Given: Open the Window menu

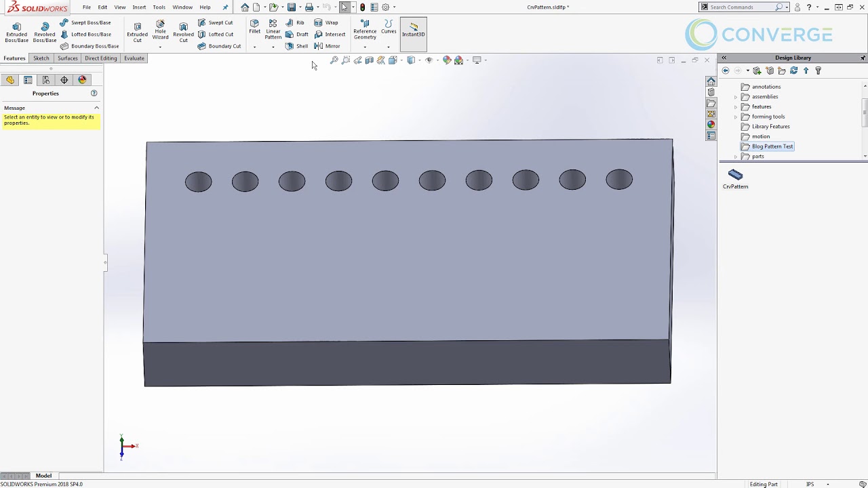Looking at the screenshot, I should 182,7.
